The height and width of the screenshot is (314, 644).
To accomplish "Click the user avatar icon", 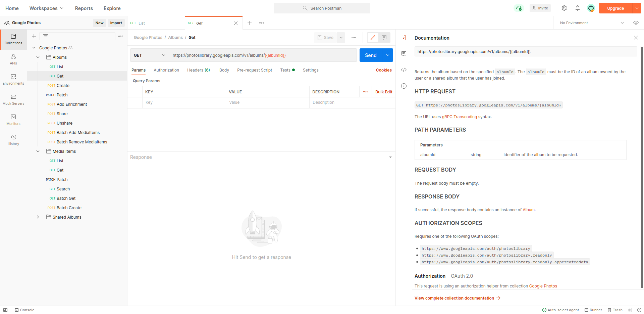I will pyautogui.click(x=591, y=8).
